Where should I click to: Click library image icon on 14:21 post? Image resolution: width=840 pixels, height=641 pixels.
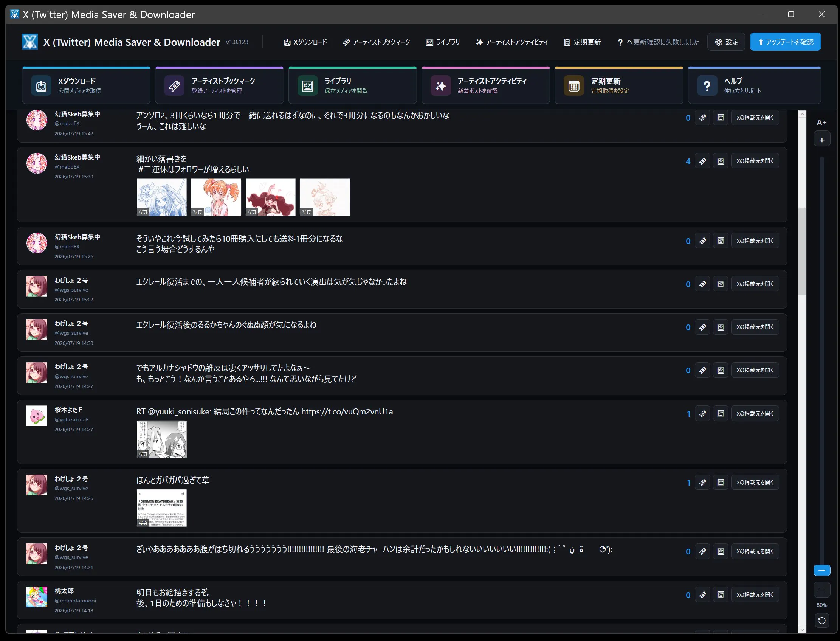721,551
